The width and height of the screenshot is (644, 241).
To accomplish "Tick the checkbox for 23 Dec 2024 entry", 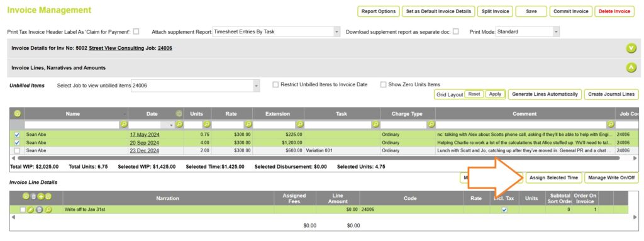I will [x=17, y=150].
